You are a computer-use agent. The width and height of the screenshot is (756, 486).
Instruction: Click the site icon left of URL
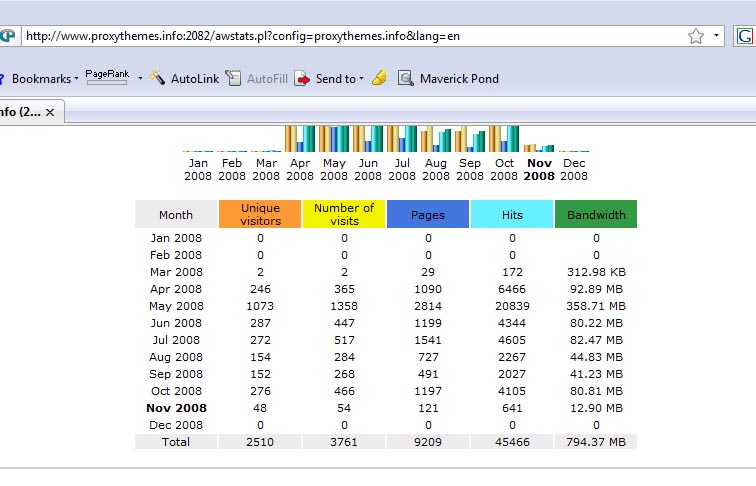point(7,36)
